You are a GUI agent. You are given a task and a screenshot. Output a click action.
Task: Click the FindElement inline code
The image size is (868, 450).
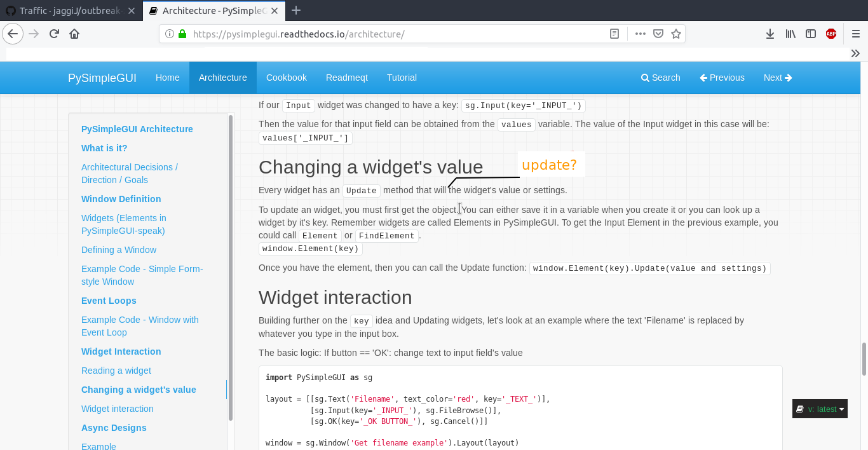click(386, 236)
